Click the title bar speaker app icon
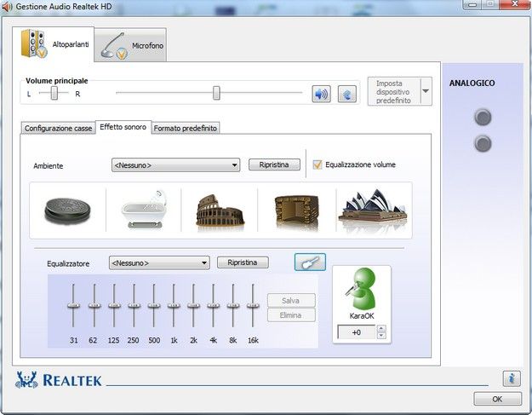The width and height of the screenshot is (532, 415). point(7,7)
